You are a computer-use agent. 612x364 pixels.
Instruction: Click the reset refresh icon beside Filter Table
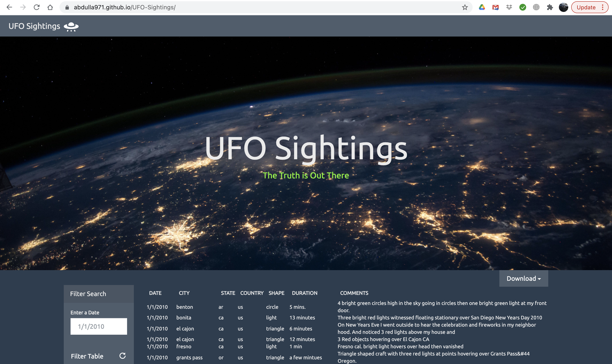click(x=122, y=356)
